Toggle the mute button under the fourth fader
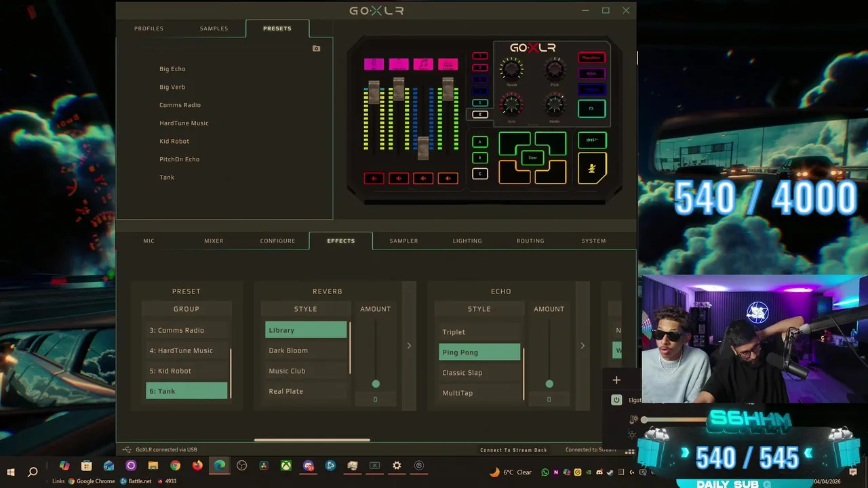 [448, 178]
